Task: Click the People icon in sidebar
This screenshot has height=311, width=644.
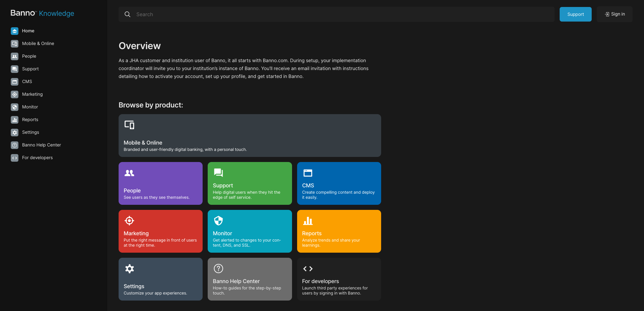Action: 15,56
